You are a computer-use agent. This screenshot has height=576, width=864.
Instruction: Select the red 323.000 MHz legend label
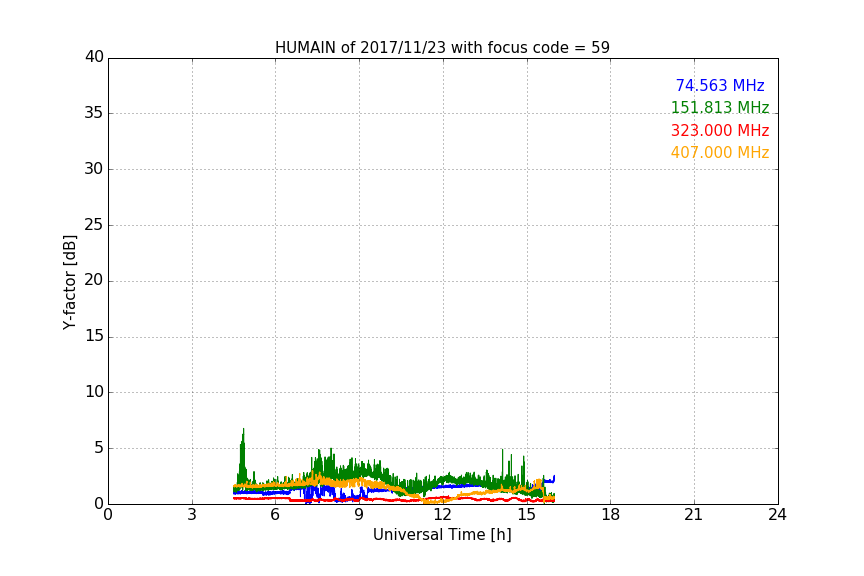click(x=720, y=131)
